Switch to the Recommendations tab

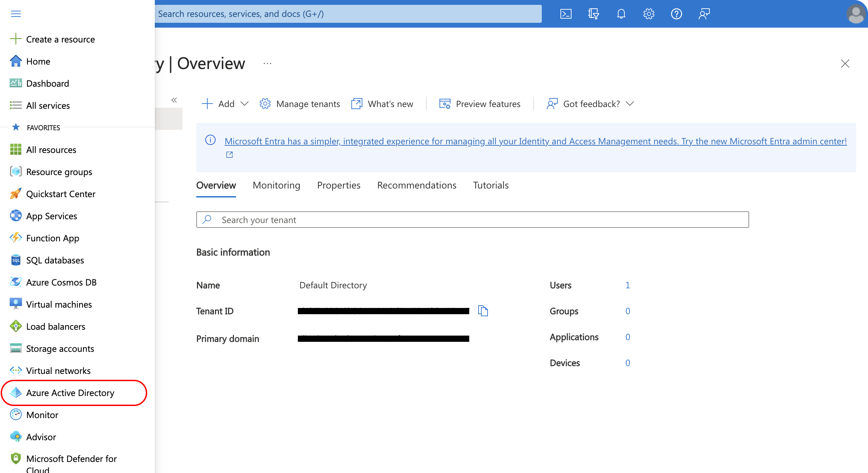coord(416,185)
